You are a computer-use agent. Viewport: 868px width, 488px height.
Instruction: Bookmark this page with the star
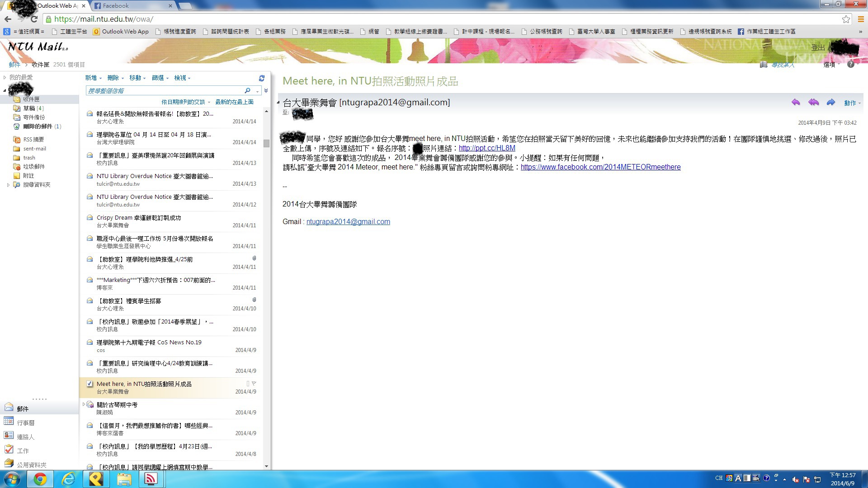[846, 19]
